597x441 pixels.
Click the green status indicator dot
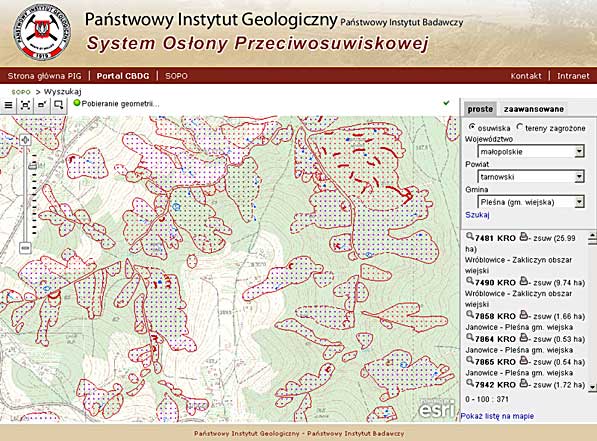point(77,103)
